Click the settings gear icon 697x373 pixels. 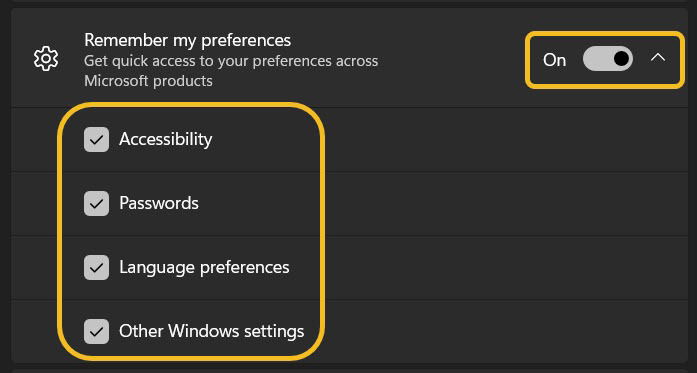[x=46, y=59]
